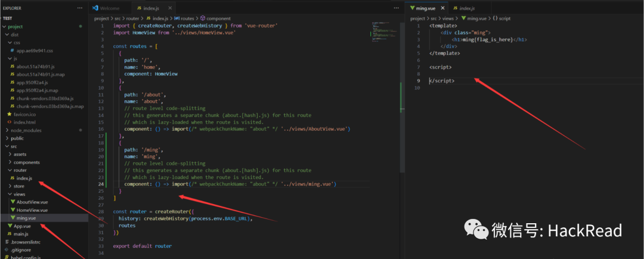This screenshot has height=259, width=644.
Task: Click 'script' breadcrumb in right editor
Action: pos(504,18)
